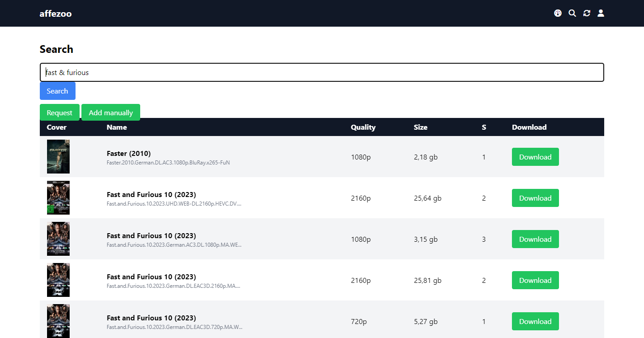Go to the affezoo home logo

[x=56, y=14]
